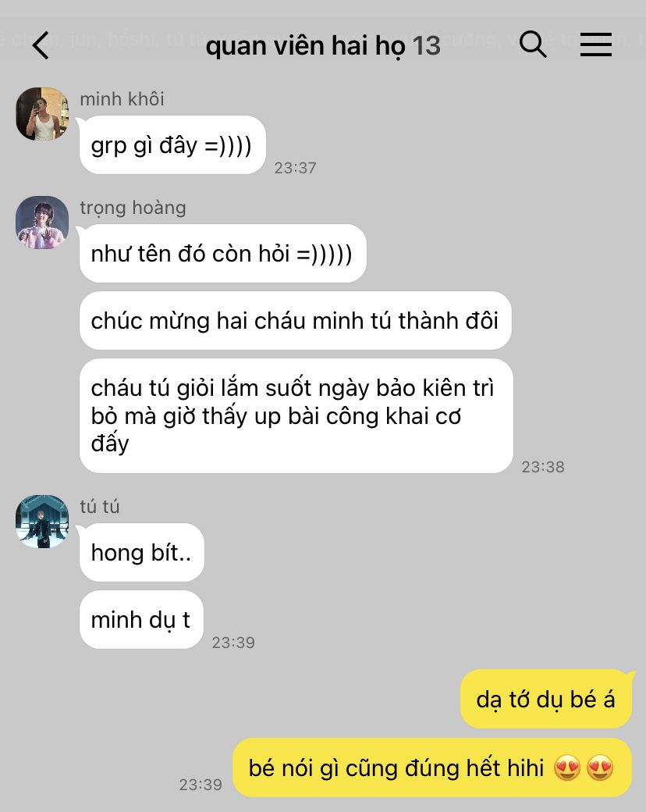Tap the sender name trọng hoàng

(133, 208)
